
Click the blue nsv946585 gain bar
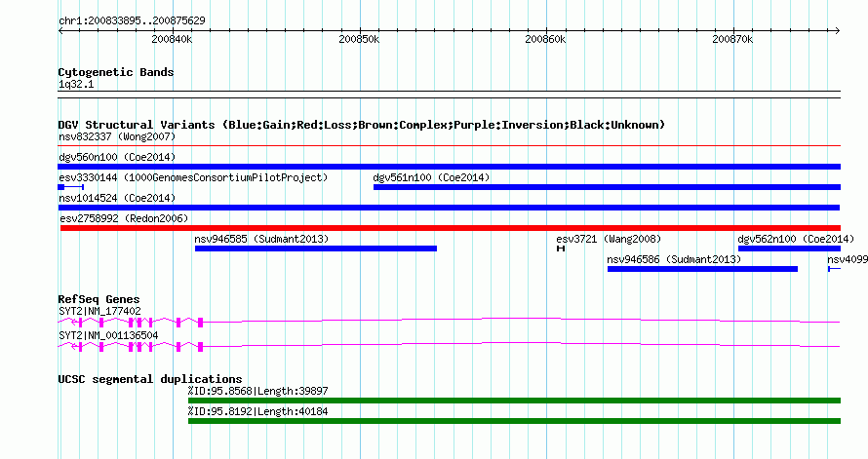point(316,249)
